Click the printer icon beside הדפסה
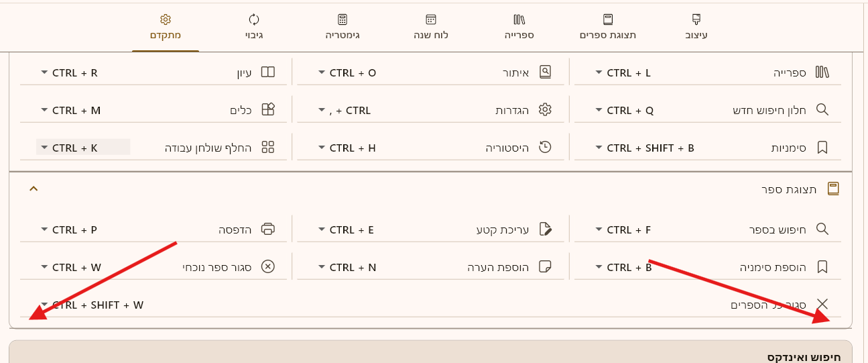Image resolution: width=868 pixels, height=363 pixels. coord(267,229)
